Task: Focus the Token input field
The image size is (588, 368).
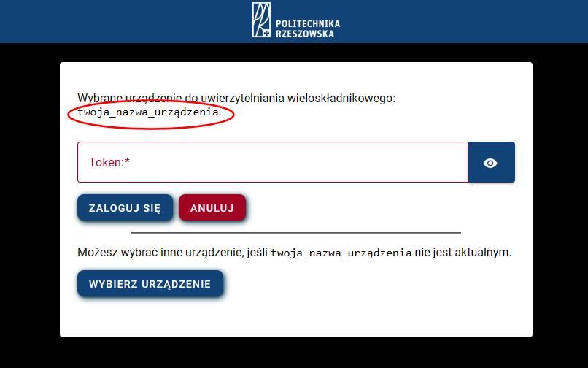Action: (x=273, y=162)
